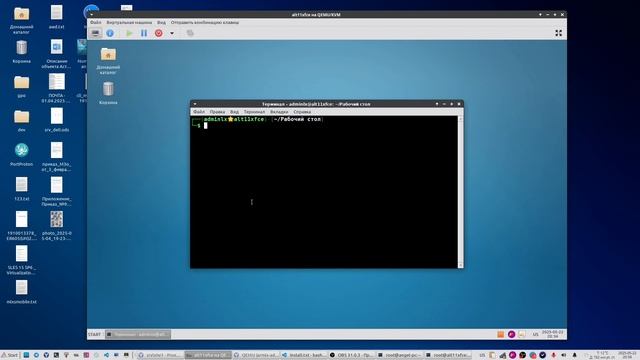
Task: Expand shutdown options dropdown arrow
Action: coord(172,33)
